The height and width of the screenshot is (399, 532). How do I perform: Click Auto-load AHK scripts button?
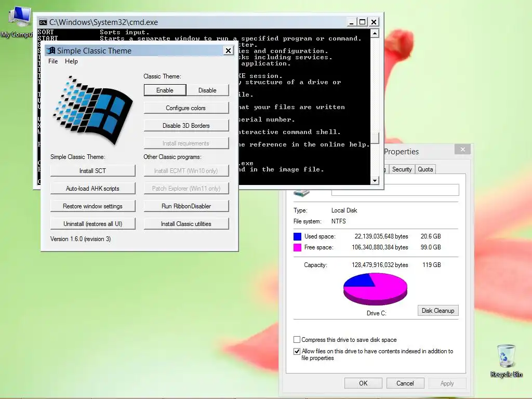tap(92, 188)
